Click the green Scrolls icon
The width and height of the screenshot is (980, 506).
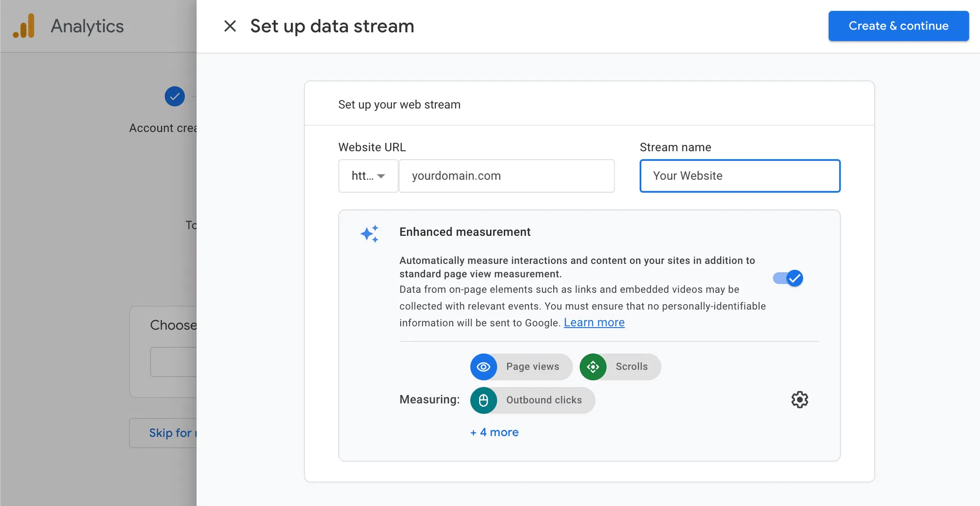pyautogui.click(x=593, y=367)
